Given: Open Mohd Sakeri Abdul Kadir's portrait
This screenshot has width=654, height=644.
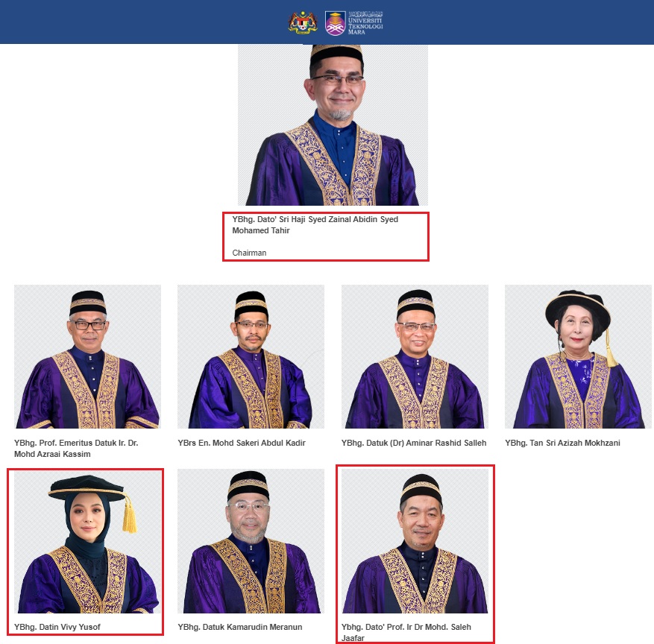Looking at the screenshot, I should (251, 356).
